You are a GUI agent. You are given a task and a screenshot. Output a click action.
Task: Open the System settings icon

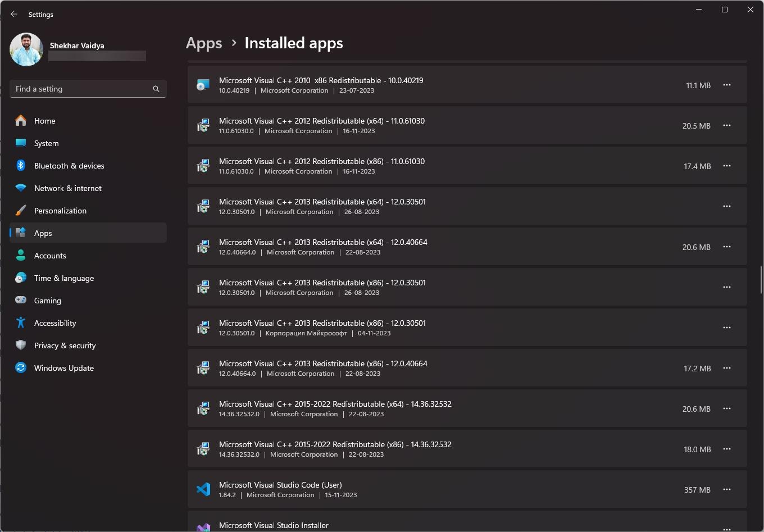point(21,143)
